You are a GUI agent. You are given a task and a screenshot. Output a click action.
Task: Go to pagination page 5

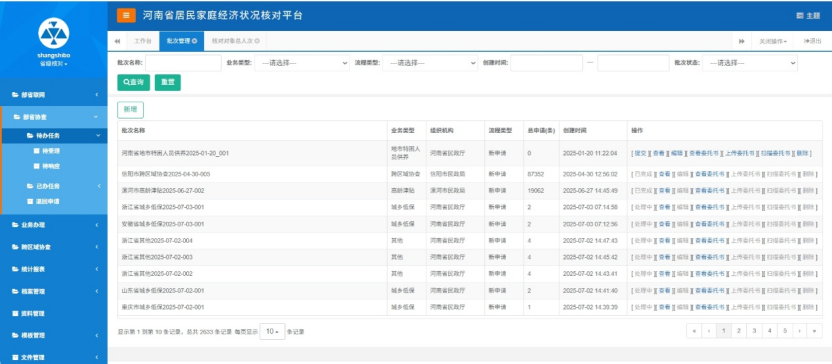784,331
